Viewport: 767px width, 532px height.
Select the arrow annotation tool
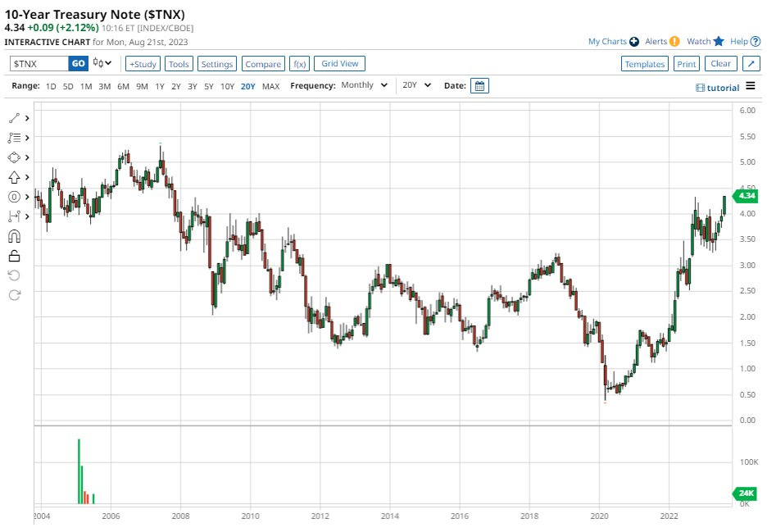14,177
